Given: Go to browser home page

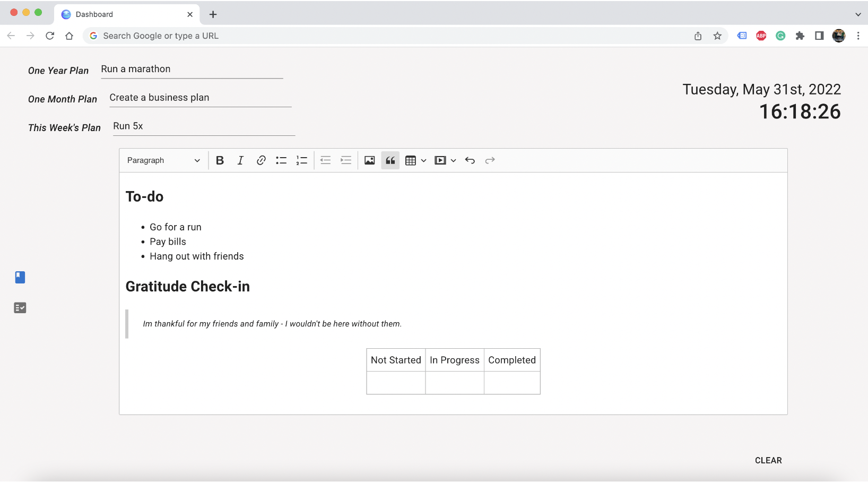Looking at the screenshot, I should click(x=69, y=36).
